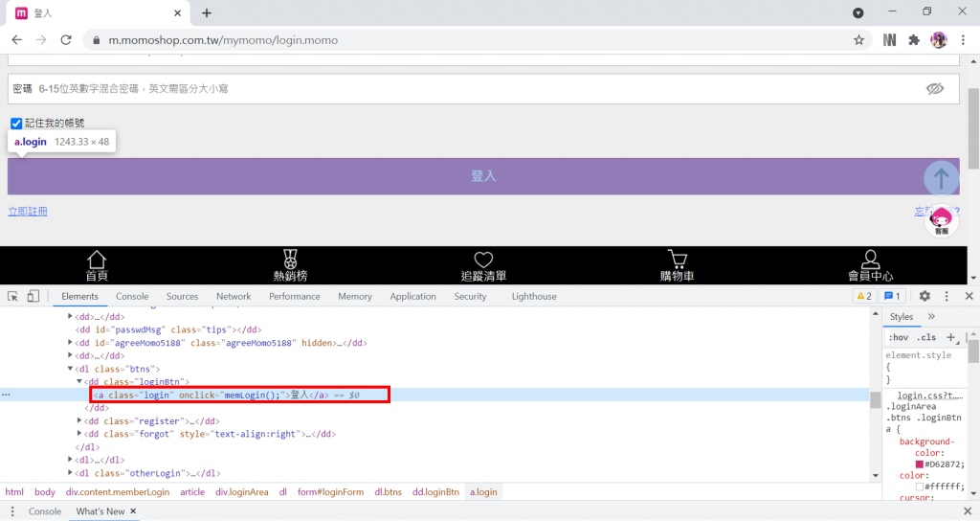Viewport: 980px width, 521px height.
Task: Open 購物車 shopping cart in bottom nav
Action: (x=677, y=266)
